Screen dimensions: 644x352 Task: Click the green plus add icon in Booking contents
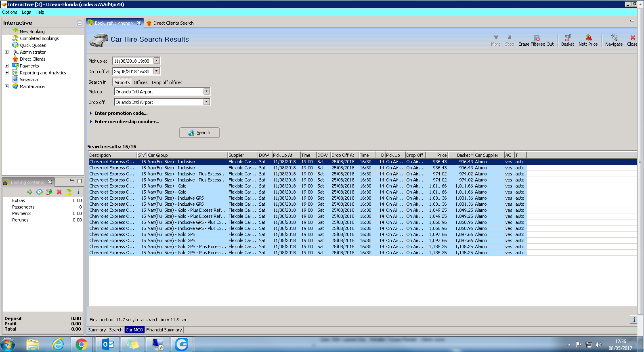tap(30, 192)
